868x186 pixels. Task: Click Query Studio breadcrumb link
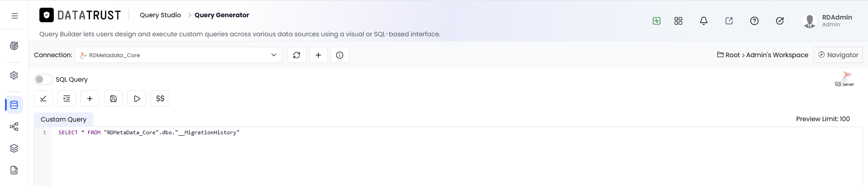tap(160, 15)
